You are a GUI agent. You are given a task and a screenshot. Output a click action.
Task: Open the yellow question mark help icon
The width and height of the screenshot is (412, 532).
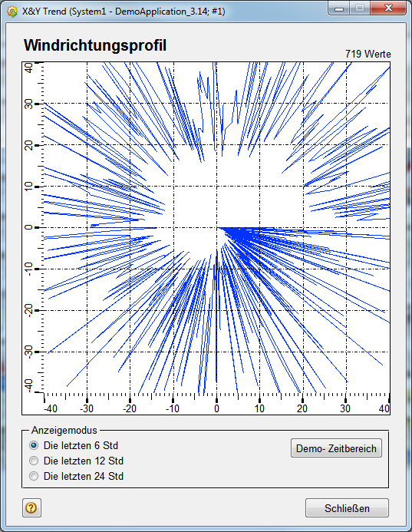[x=31, y=508]
